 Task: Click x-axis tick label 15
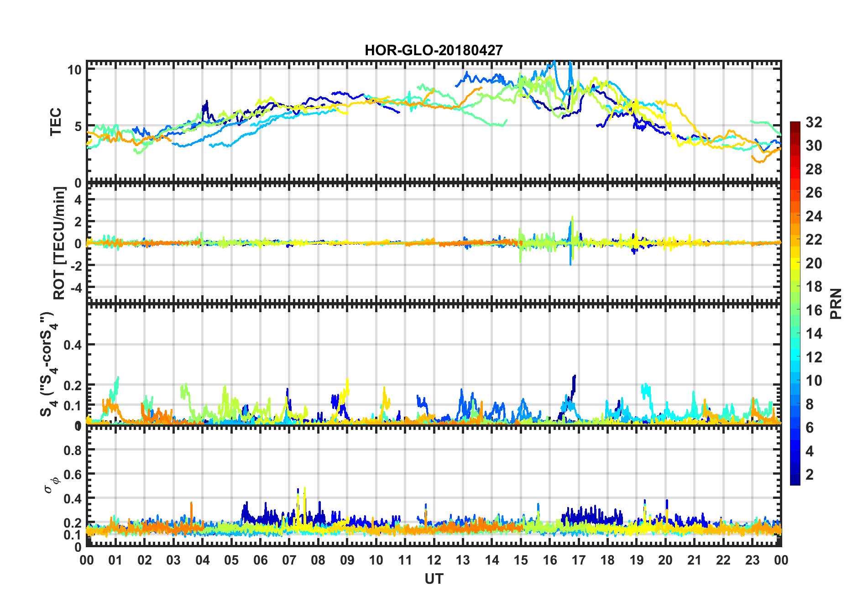[x=521, y=560]
